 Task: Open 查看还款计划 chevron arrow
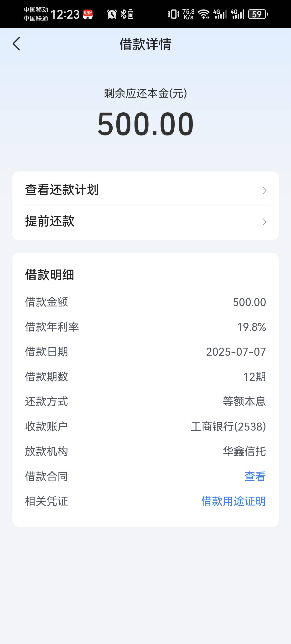pyautogui.click(x=264, y=191)
